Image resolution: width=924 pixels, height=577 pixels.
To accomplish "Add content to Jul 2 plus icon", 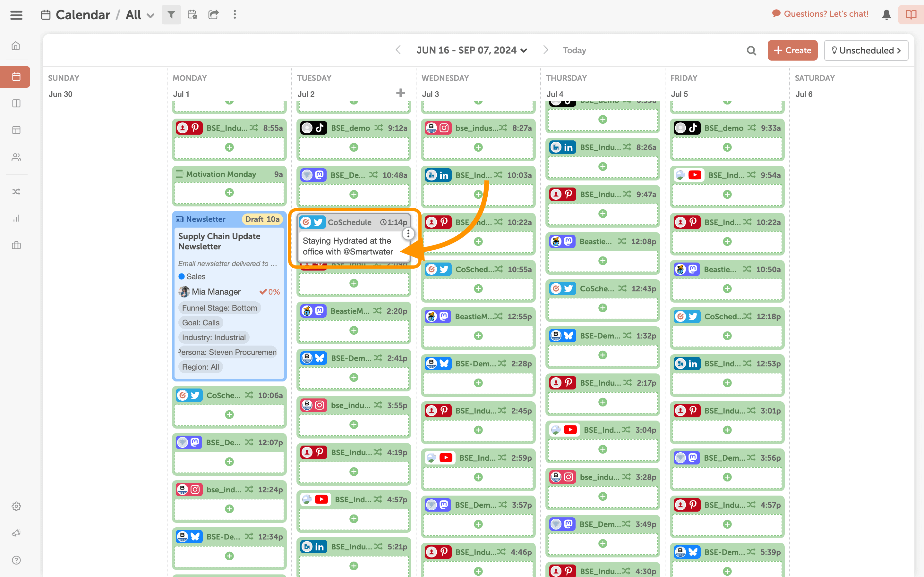I will point(400,93).
